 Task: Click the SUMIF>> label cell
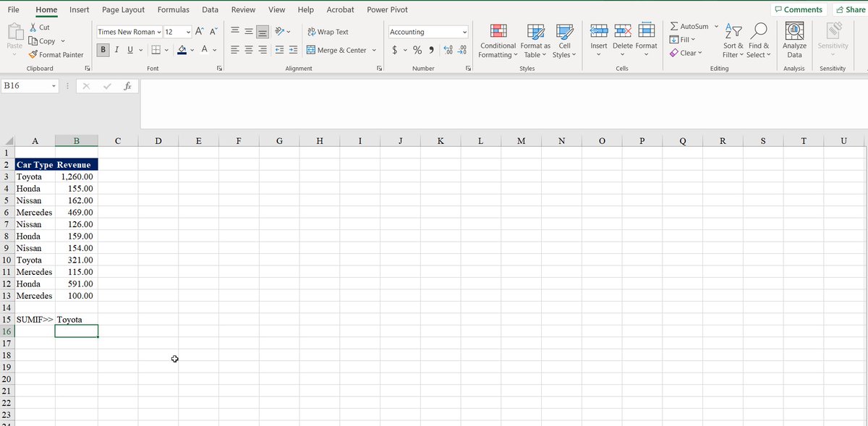coord(34,320)
